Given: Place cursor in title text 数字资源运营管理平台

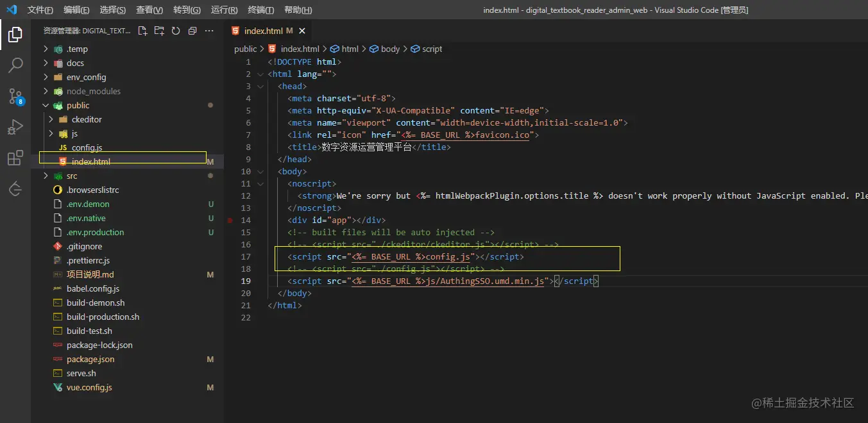Looking at the screenshot, I should [366, 147].
